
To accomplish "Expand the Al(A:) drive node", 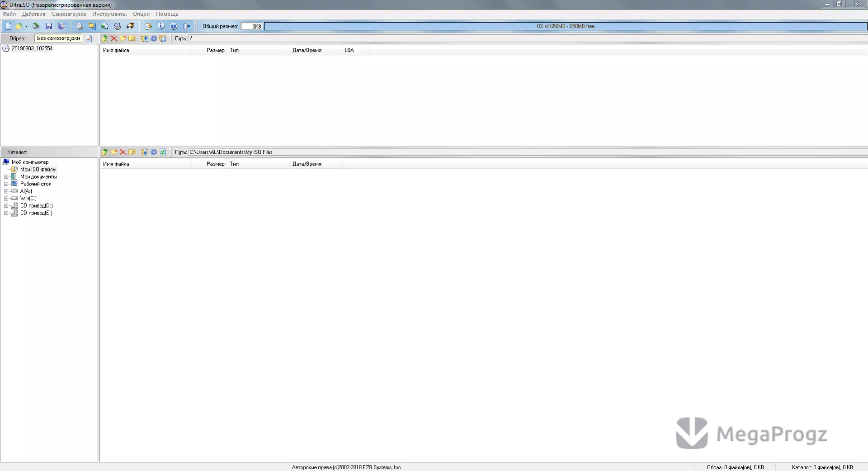I will (6, 191).
